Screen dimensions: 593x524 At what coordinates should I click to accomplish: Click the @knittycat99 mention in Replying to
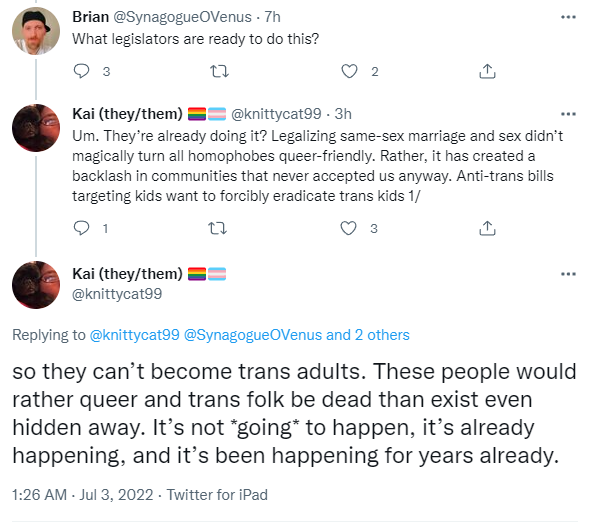[x=134, y=335]
